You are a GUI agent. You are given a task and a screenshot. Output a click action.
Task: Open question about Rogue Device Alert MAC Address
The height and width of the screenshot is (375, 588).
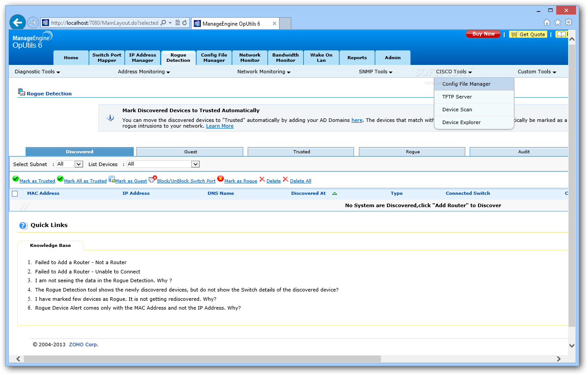(x=138, y=308)
